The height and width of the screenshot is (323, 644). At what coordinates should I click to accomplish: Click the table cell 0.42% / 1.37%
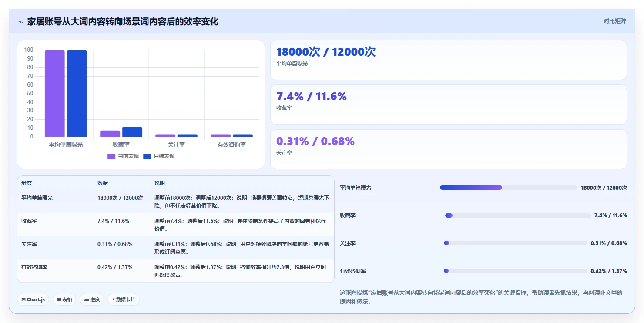(x=115, y=267)
